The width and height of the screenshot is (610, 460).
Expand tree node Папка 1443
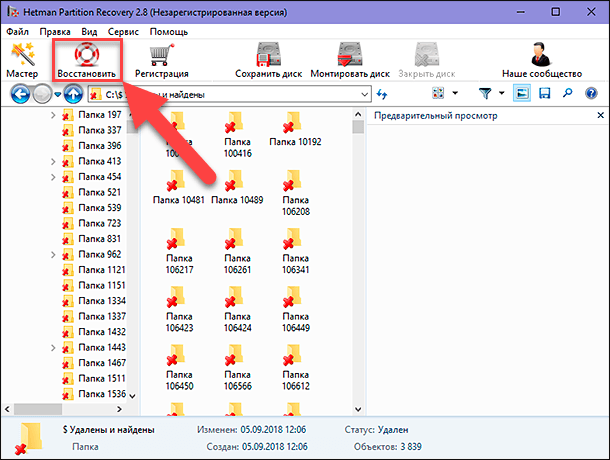point(53,348)
